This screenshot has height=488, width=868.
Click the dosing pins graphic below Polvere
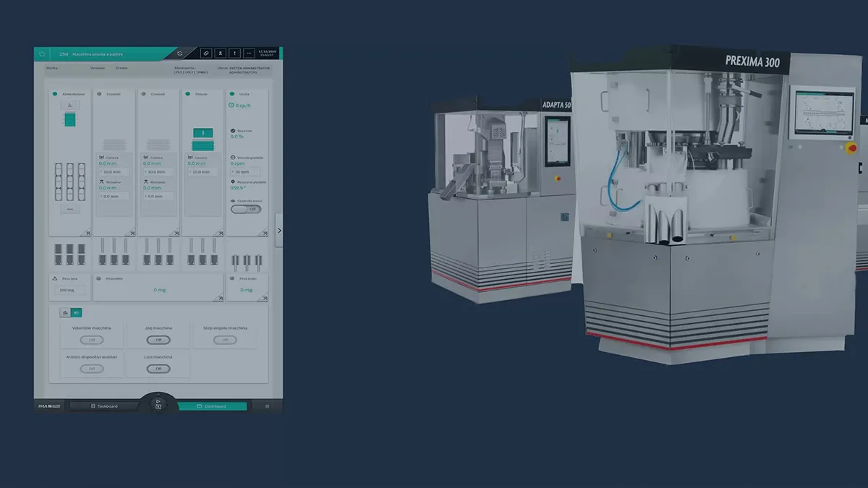coord(203,251)
